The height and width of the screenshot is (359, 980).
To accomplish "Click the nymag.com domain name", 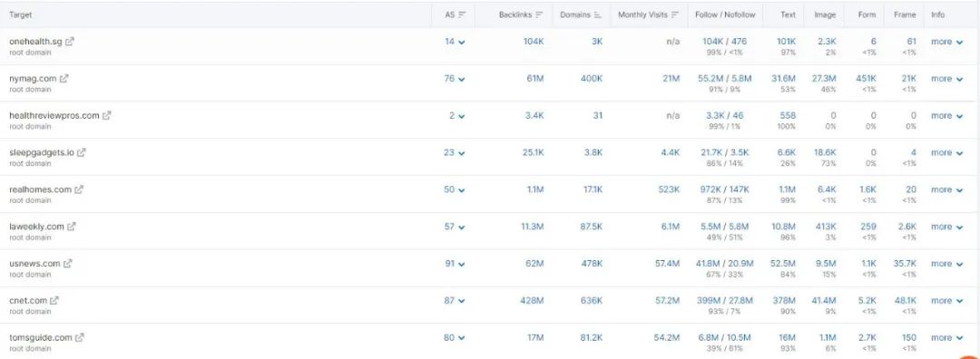I will pos(33,79).
